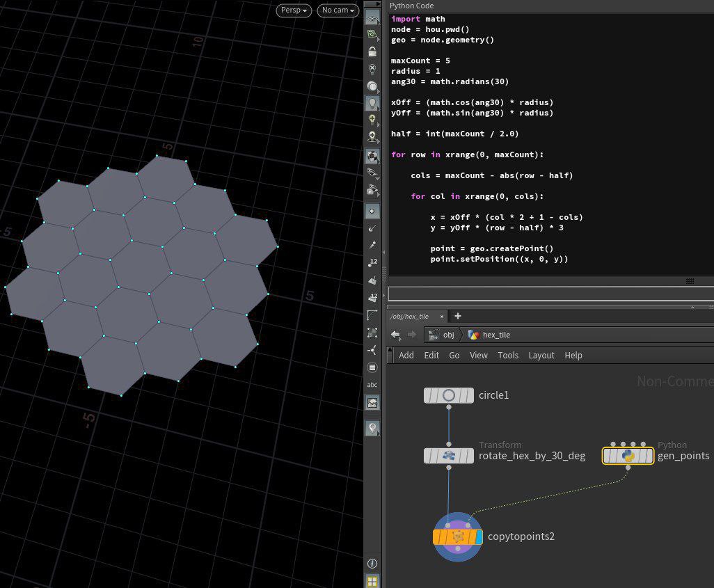Viewport: 714px width, 588px height.
Task: Click the 'copytopoints2' node name label
Action: pyautogui.click(x=521, y=537)
